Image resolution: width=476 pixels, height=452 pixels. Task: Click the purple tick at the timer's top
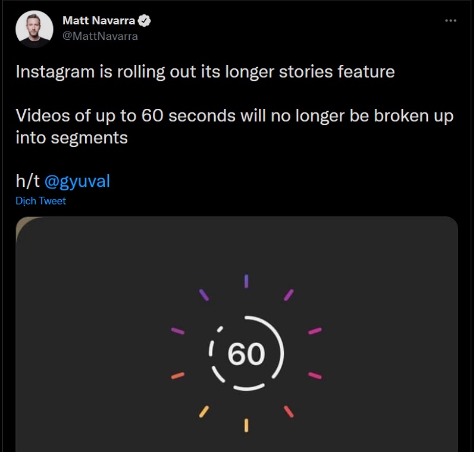pyautogui.click(x=246, y=280)
